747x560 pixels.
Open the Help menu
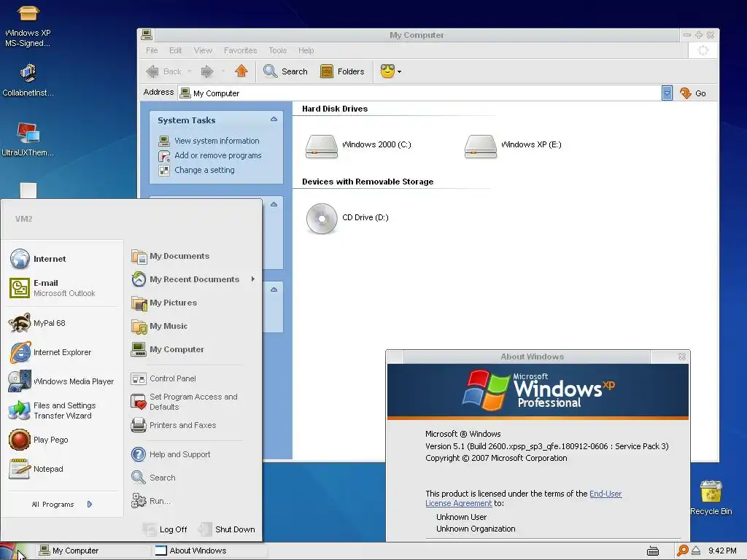(x=306, y=50)
